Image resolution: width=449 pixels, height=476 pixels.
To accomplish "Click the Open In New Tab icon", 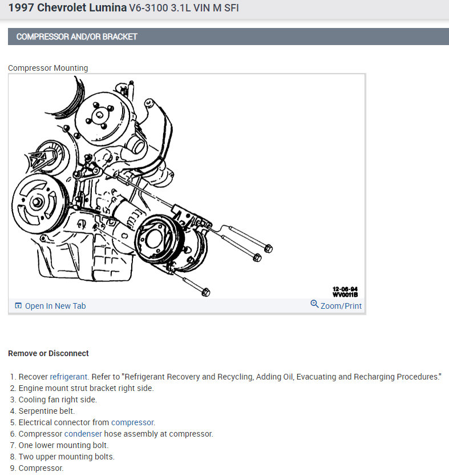I will click(x=18, y=306).
